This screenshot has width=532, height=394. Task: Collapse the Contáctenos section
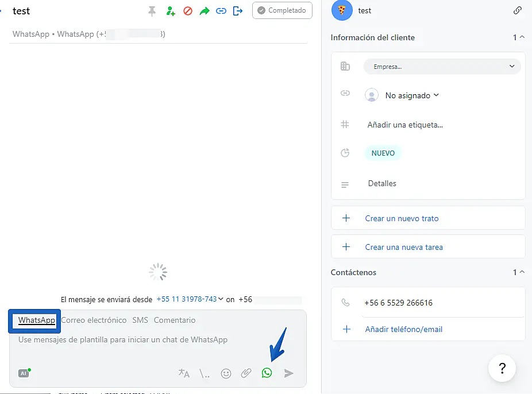(x=522, y=272)
